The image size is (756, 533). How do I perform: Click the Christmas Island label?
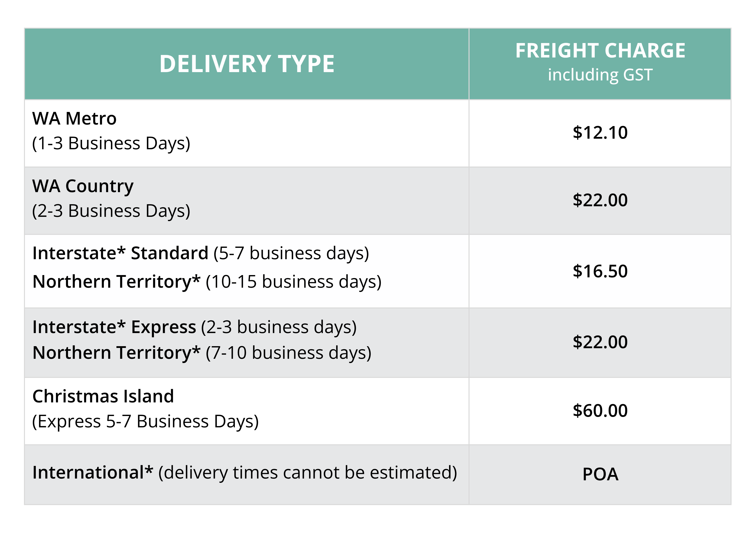(103, 396)
